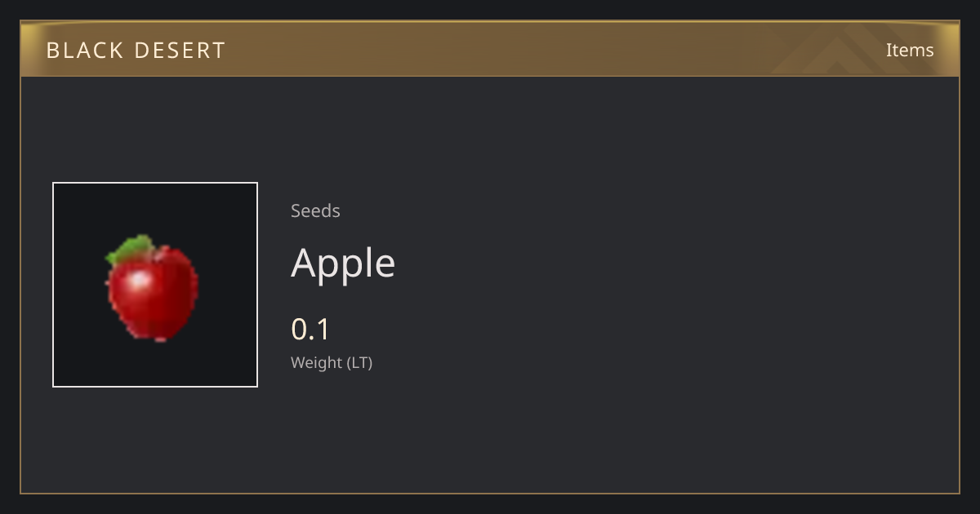Click the red apple item icon
Screen dimensions: 980x514
(154, 289)
